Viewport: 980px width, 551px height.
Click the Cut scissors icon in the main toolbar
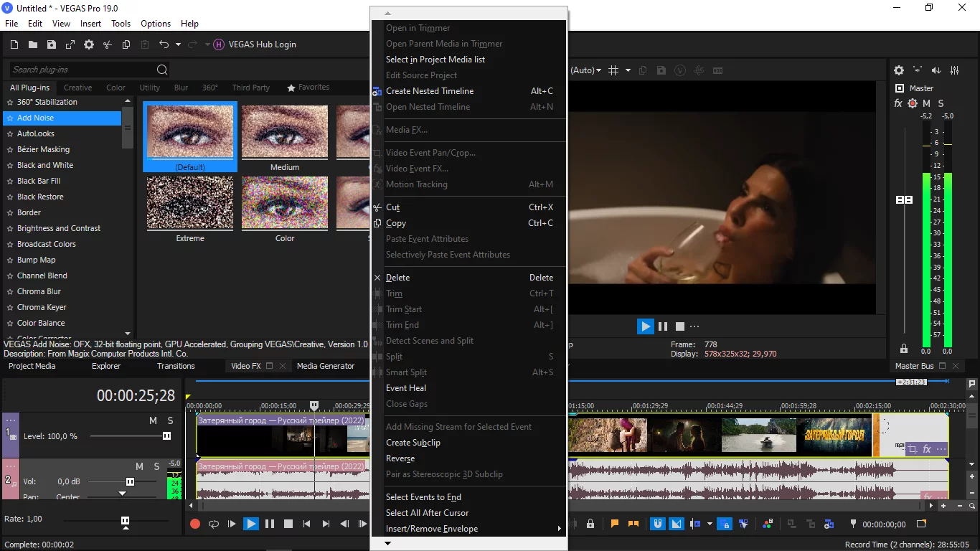(x=108, y=44)
